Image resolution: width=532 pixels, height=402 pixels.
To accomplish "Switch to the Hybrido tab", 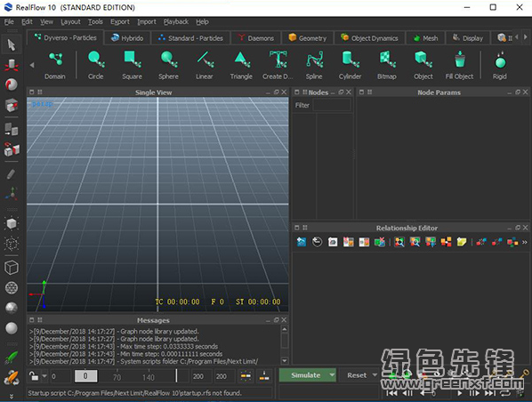I will point(127,38).
